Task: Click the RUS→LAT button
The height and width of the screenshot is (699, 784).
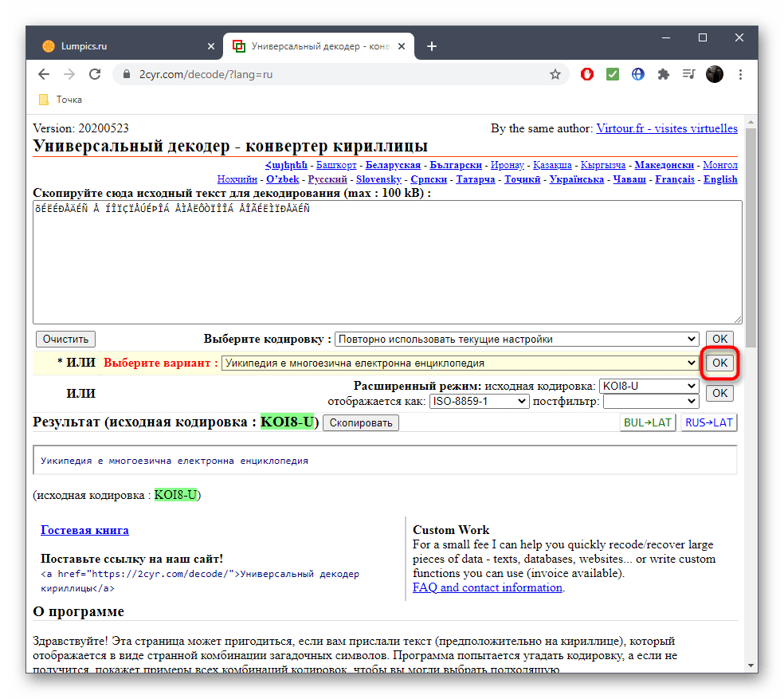Action: [708, 422]
